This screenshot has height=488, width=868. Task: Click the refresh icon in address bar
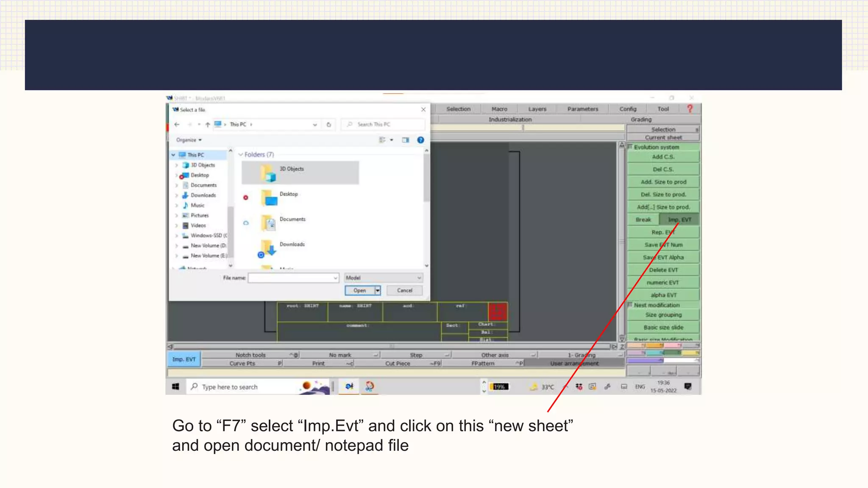[328, 125]
